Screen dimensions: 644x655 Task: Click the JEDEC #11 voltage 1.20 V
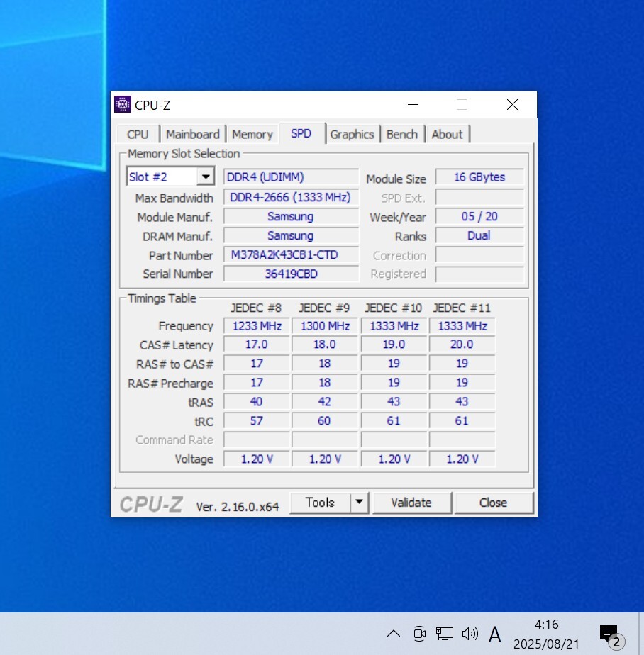click(x=462, y=459)
